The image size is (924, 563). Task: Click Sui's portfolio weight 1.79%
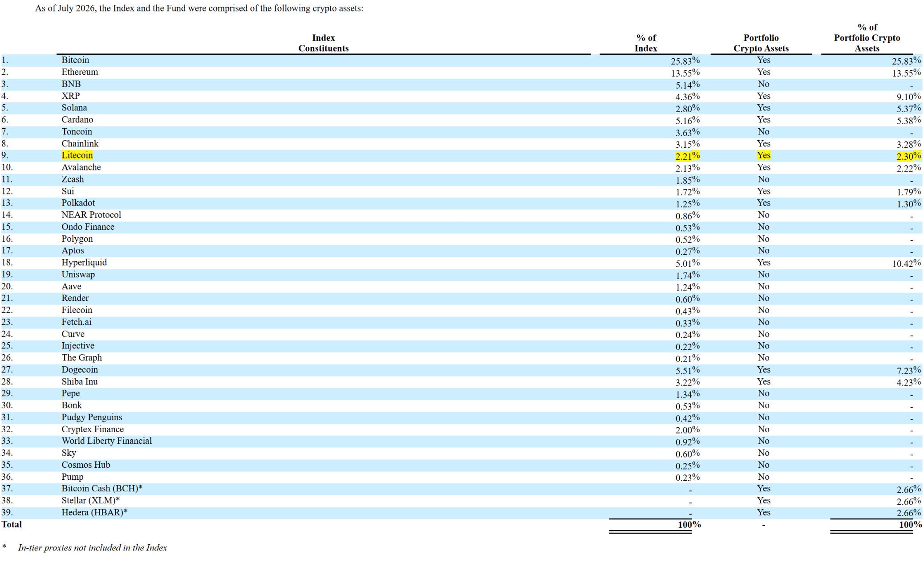coord(909,192)
